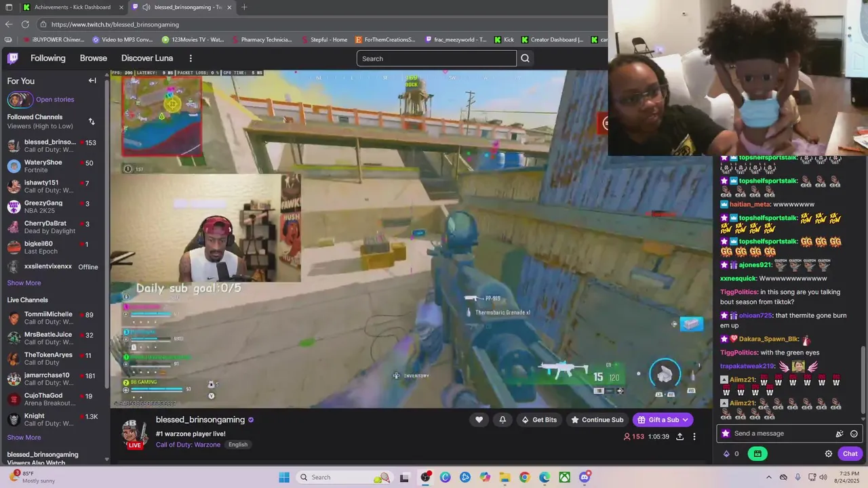Viewport: 868px width, 488px height.
Task: Open the channel points bits balance
Action: pyautogui.click(x=731, y=453)
